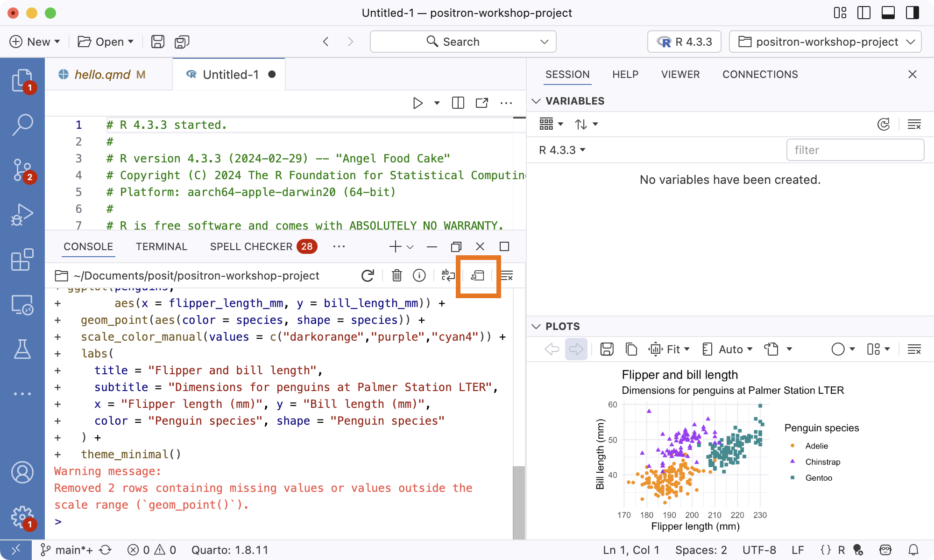Go back in navigation history
The height and width of the screenshot is (560, 934).
326,42
